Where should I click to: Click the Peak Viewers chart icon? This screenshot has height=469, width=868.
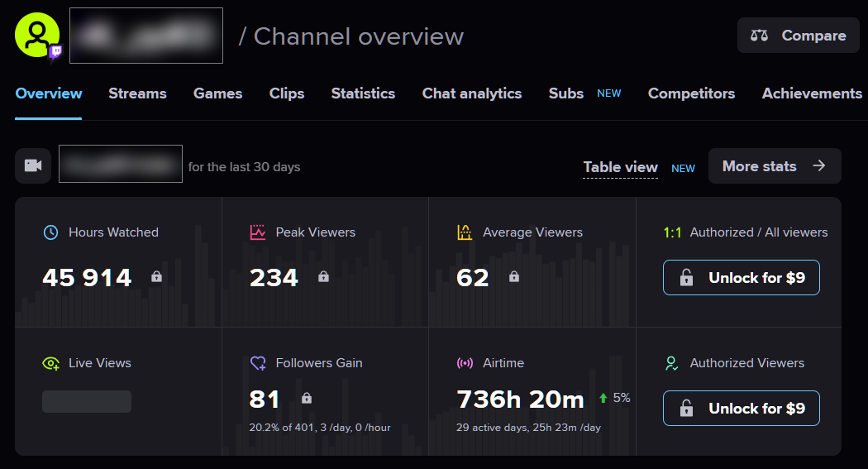pyautogui.click(x=258, y=232)
